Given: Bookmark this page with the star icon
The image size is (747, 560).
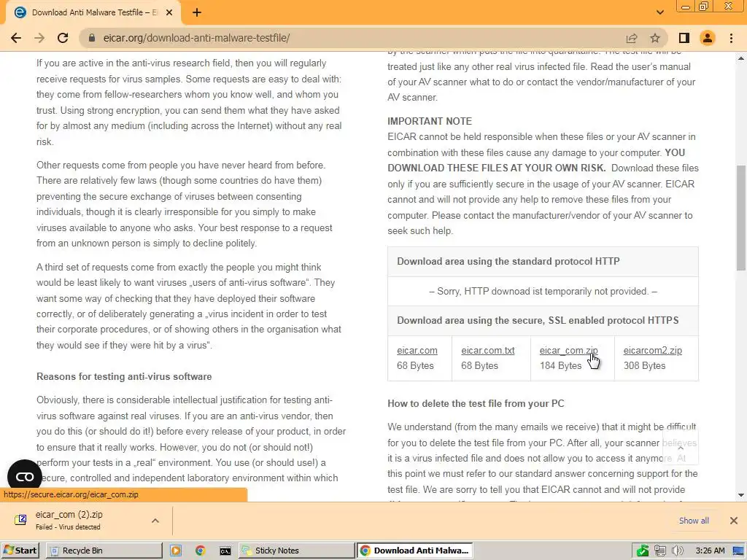Looking at the screenshot, I should click(x=655, y=38).
